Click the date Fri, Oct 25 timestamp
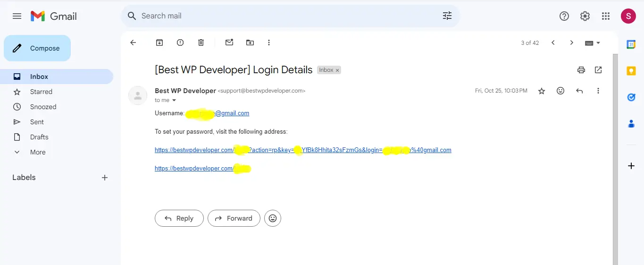This screenshot has height=265, width=644. [501, 91]
